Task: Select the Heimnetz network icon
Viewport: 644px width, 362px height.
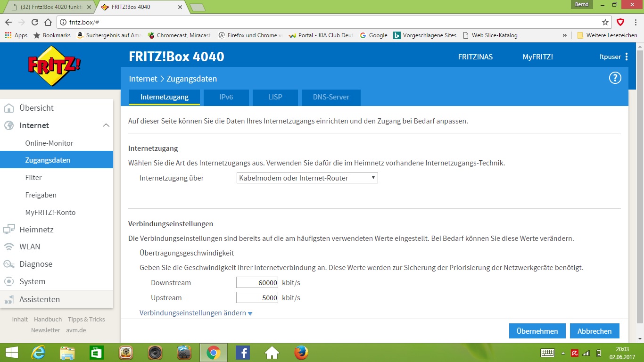Action: tap(9, 230)
